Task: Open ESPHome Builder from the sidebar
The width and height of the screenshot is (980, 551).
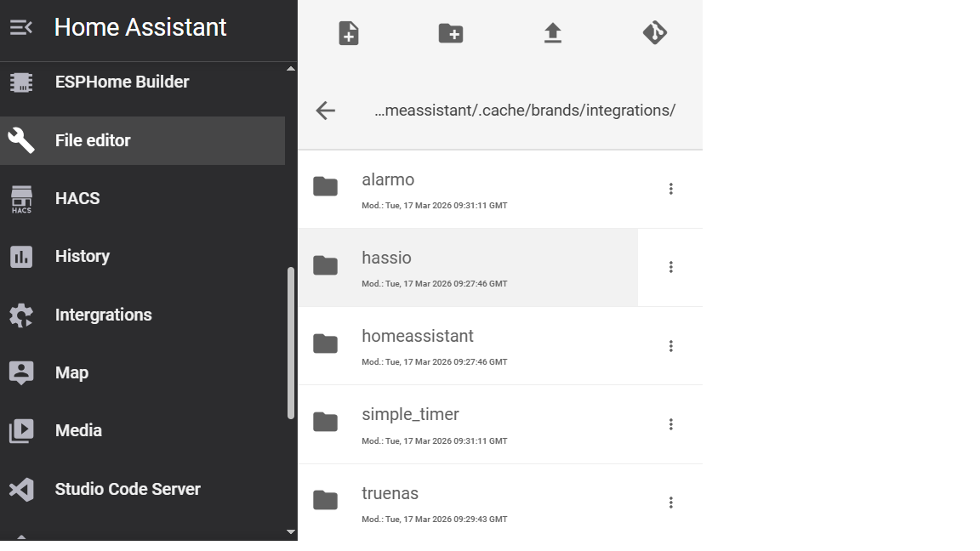Action: (122, 82)
